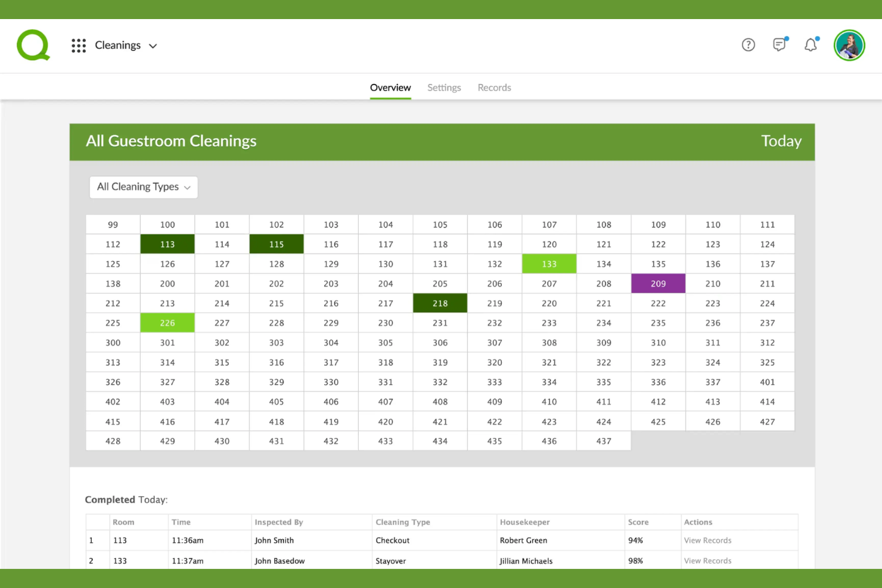Select dark green room 115 cell
This screenshot has width=882, height=588.
pos(277,244)
